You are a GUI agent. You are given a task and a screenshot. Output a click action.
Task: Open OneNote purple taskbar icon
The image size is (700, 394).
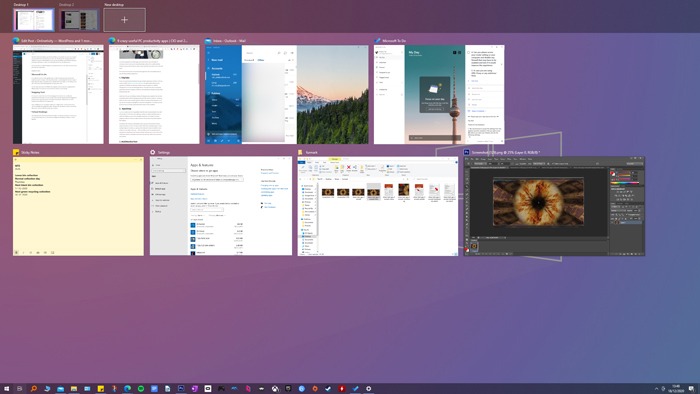(x=195, y=389)
